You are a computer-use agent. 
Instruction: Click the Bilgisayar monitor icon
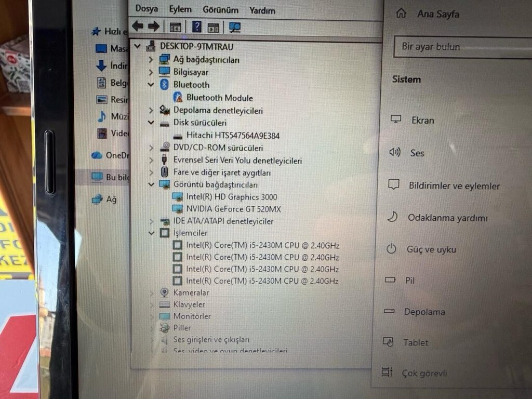164,71
